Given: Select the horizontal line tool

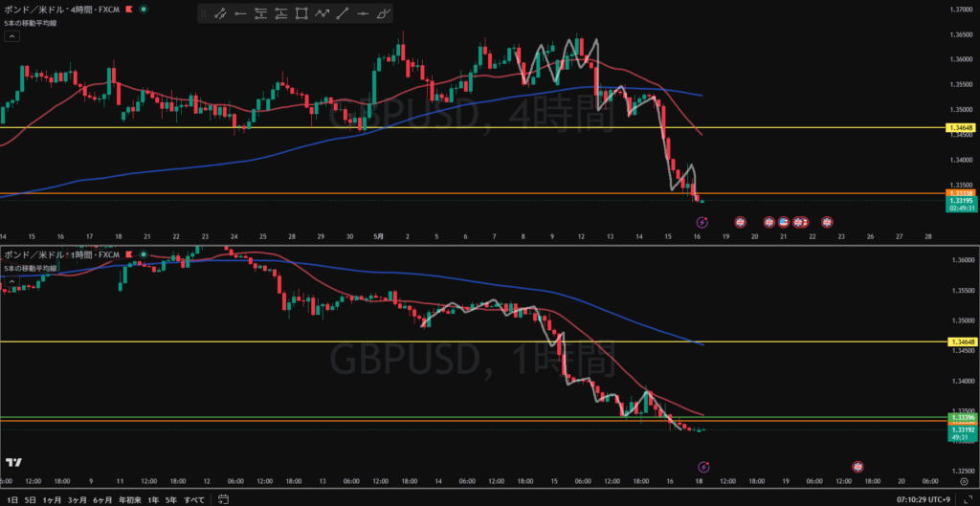Looking at the screenshot, I should click(363, 13).
